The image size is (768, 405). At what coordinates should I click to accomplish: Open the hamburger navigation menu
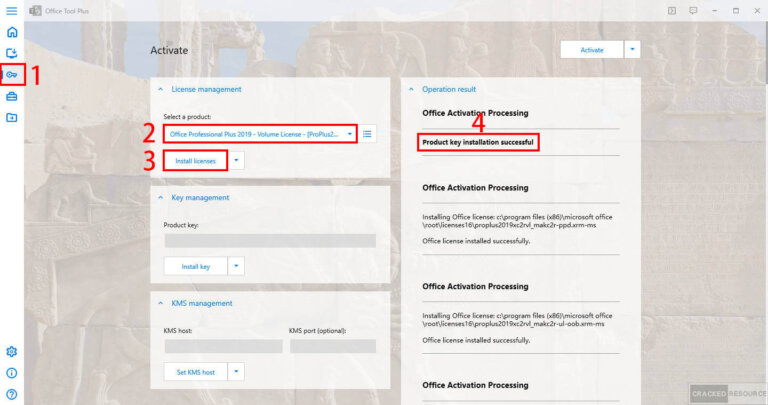pyautogui.click(x=11, y=10)
